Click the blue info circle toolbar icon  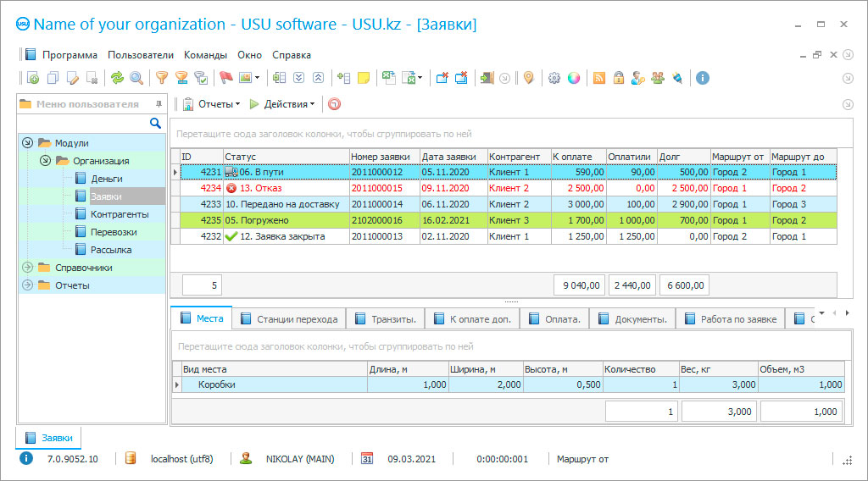pos(703,78)
